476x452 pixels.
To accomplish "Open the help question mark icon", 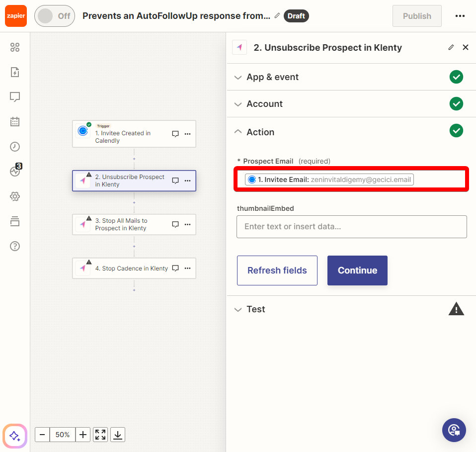I will pyautogui.click(x=15, y=246).
